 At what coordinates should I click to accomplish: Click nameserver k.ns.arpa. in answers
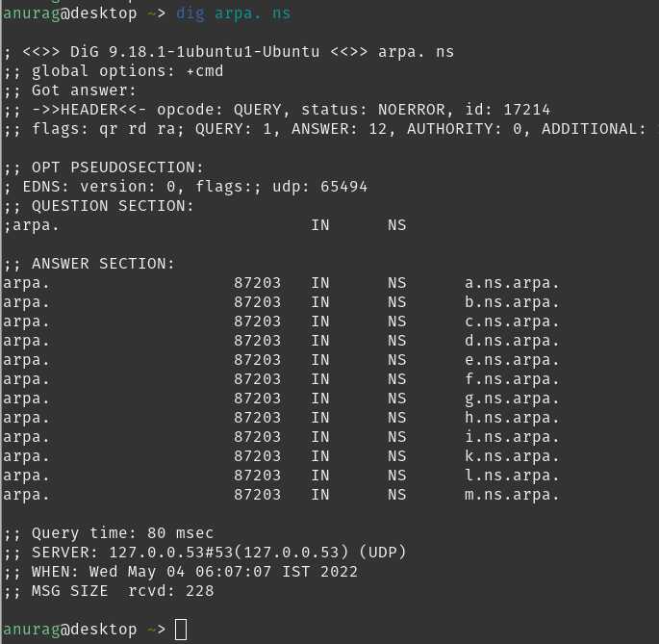click(512, 456)
